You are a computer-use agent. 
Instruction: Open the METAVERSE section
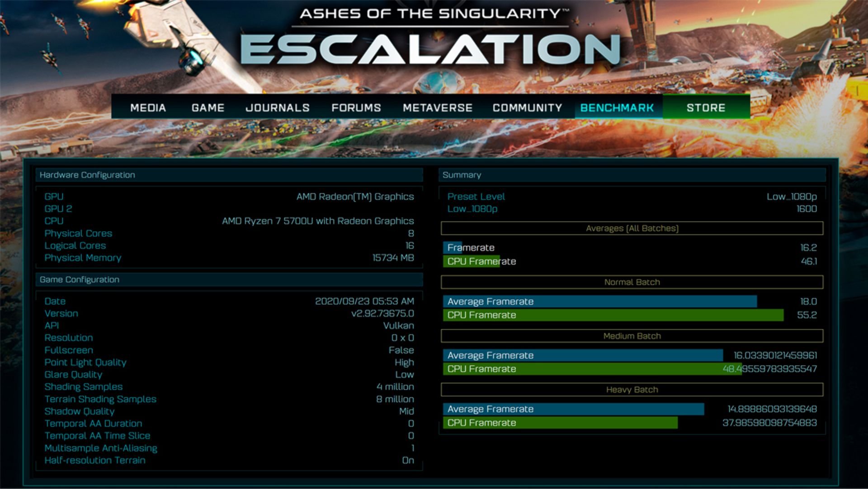[437, 108]
